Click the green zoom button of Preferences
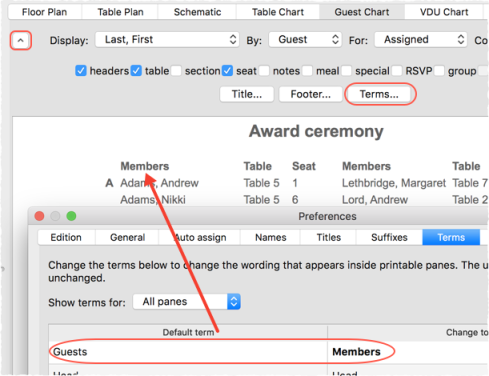 point(71,216)
